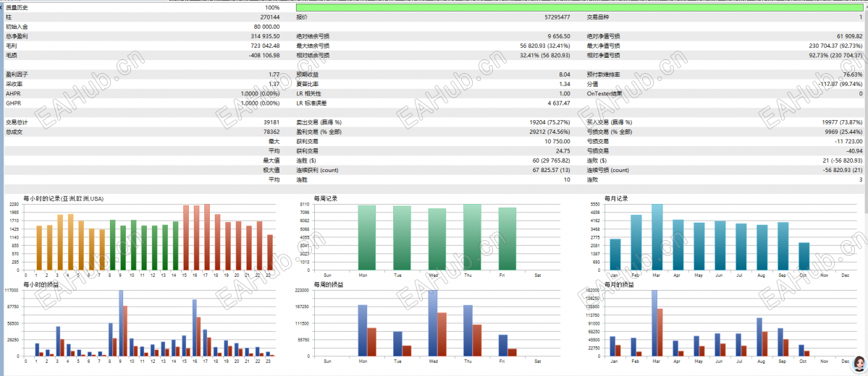Click the Aug blue bar in monthly profit chart
Image resolution: width=868 pixels, height=376 pixels.
click(x=759, y=337)
